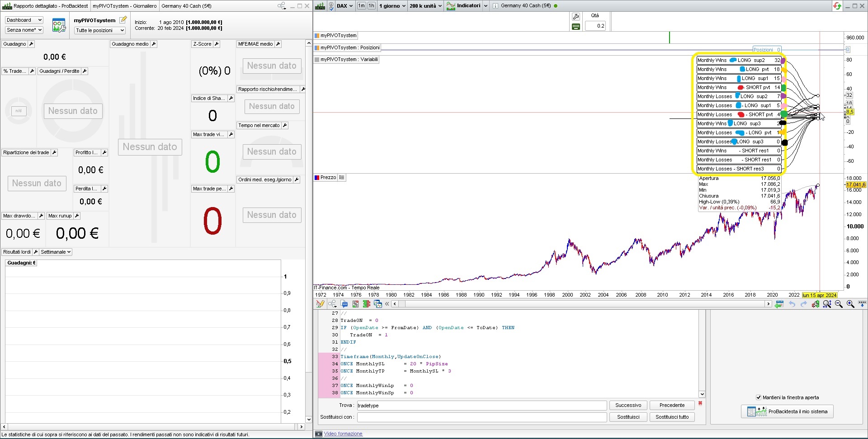Toggle the 1m timeframe button
Viewport: 868px width, 439px height.
361,6
